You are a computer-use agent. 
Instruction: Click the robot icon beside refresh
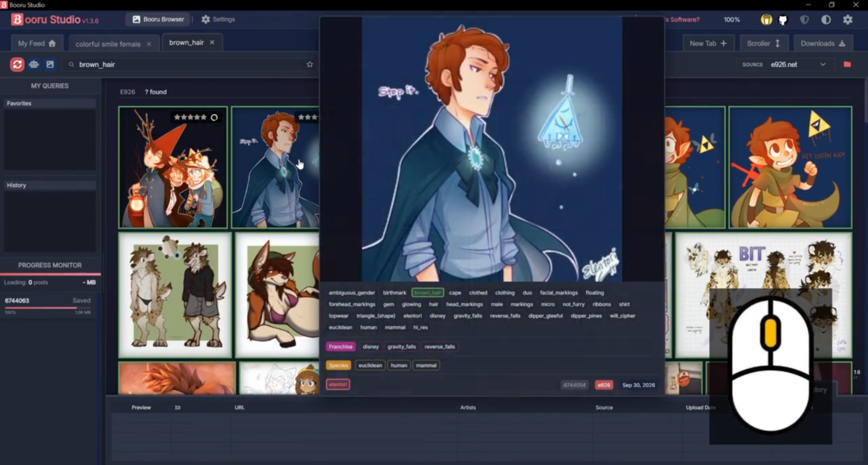(x=34, y=65)
